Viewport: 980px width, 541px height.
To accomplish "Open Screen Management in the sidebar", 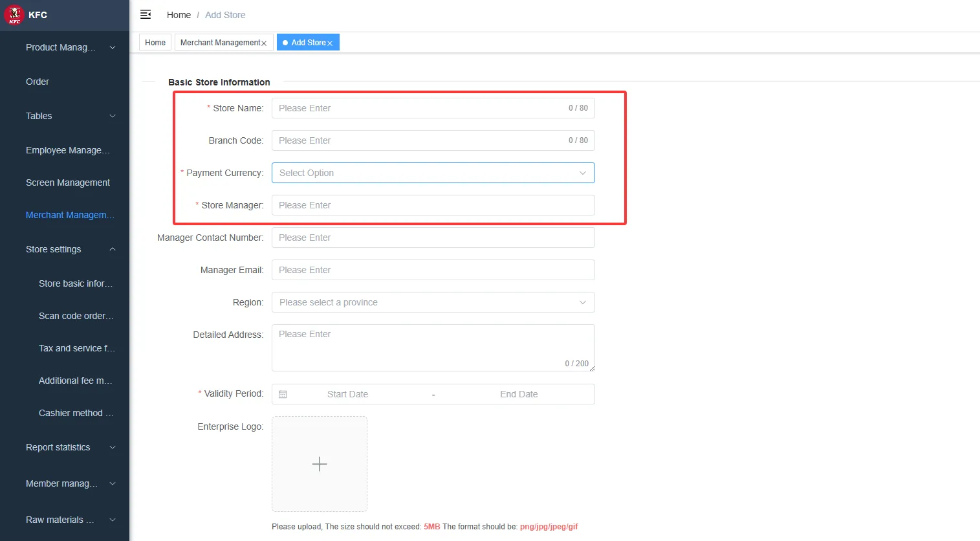I will tap(65, 182).
